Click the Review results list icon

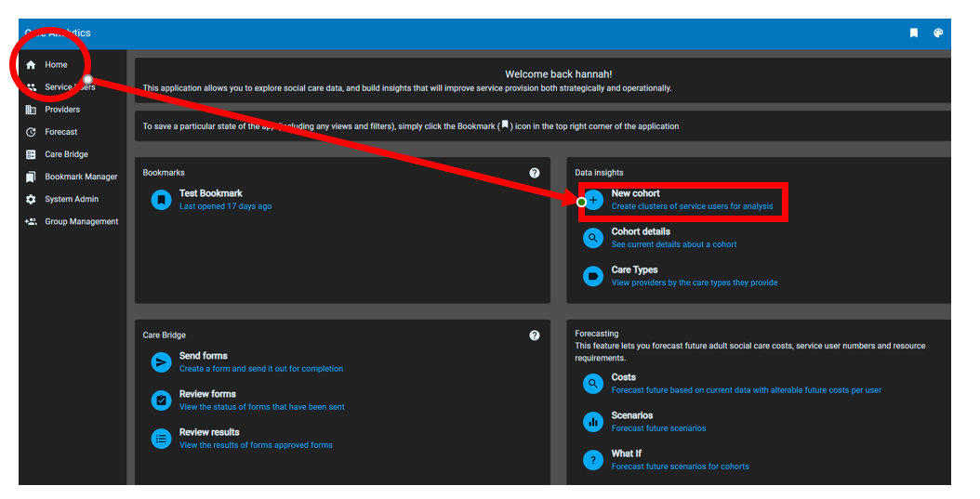pyautogui.click(x=161, y=439)
